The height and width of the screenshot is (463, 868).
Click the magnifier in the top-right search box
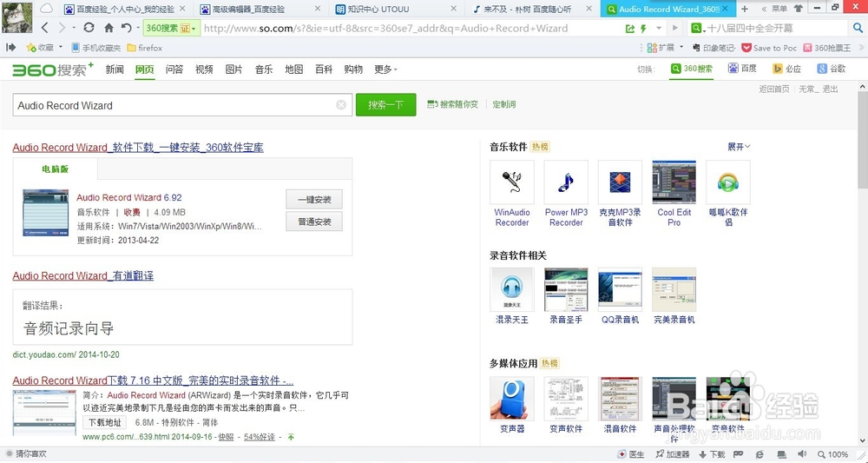click(858, 28)
